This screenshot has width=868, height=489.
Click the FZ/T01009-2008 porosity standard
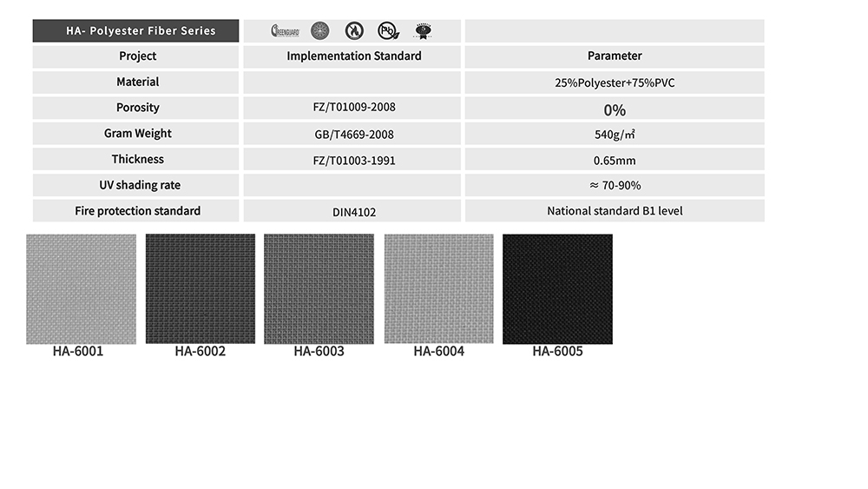[353, 109]
